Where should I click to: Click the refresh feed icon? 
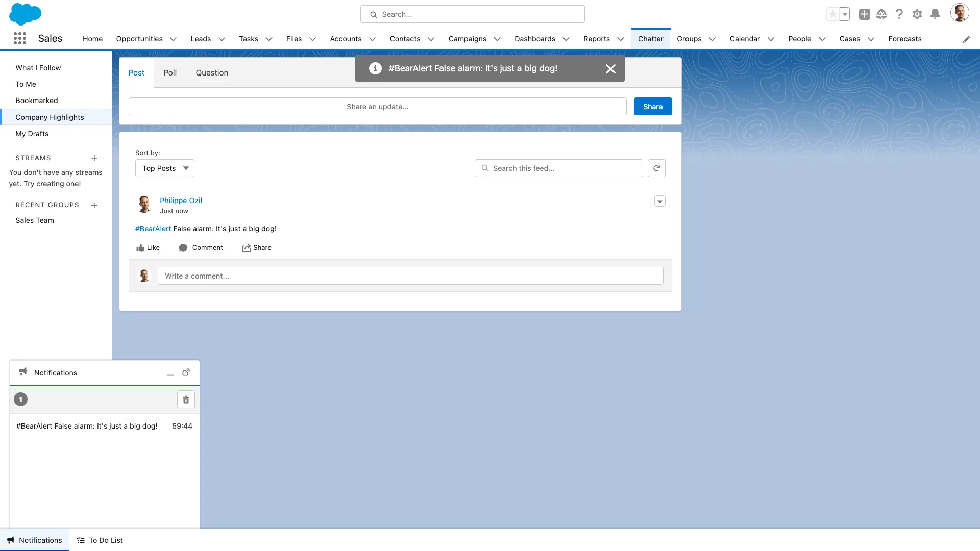coord(657,168)
